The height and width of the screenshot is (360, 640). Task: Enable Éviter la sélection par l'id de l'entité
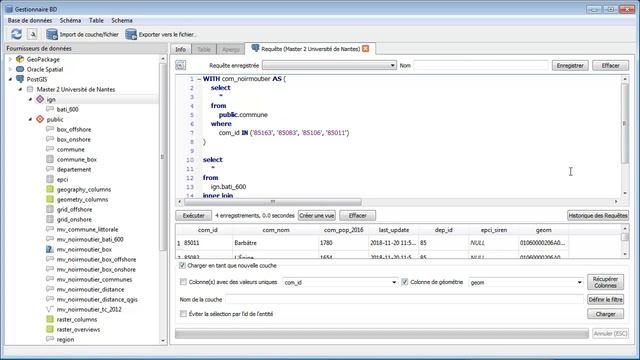[183, 313]
